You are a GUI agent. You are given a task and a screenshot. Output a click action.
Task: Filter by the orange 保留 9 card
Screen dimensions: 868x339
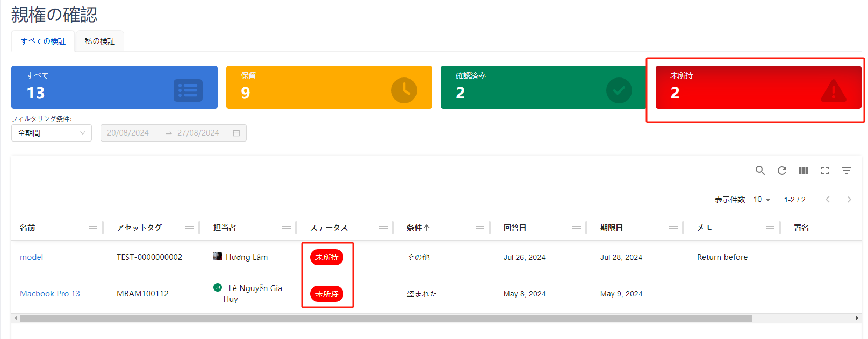click(329, 87)
